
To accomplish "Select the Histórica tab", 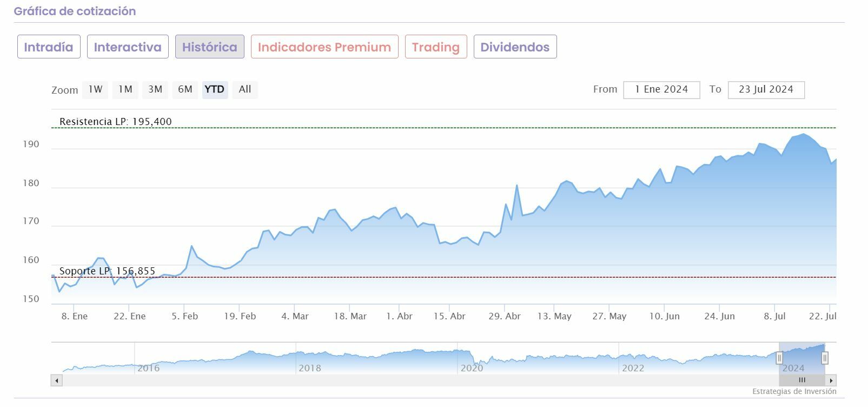I will click(209, 47).
